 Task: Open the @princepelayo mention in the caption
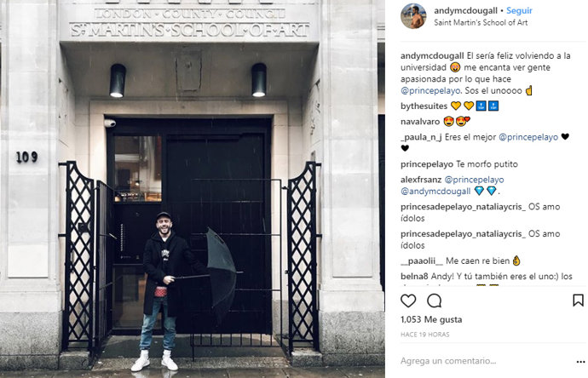click(430, 90)
